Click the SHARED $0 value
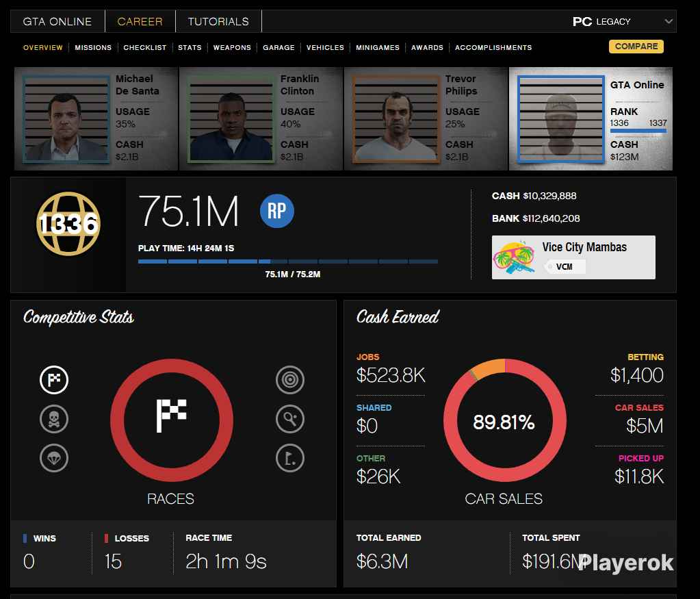The height and width of the screenshot is (599, 700). click(367, 426)
